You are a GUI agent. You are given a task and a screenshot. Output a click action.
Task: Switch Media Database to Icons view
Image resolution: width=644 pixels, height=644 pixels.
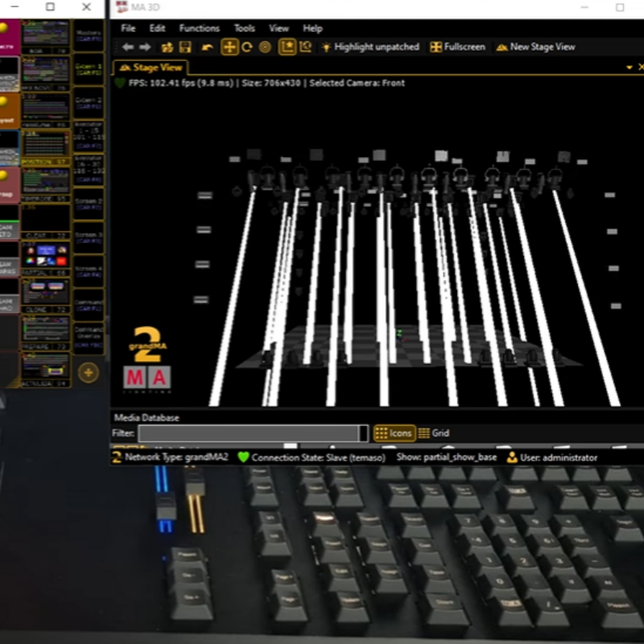coord(394,433)
